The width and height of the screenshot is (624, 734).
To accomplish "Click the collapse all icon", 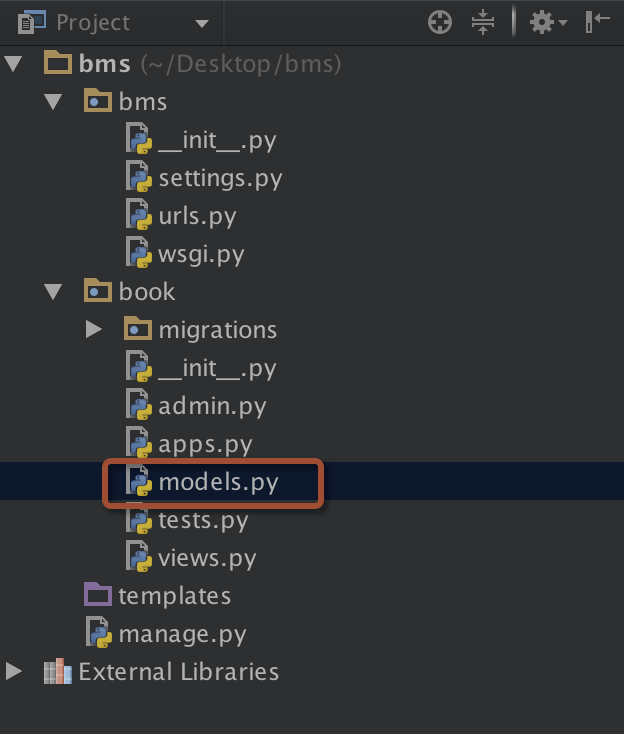I will pos(483,22).
